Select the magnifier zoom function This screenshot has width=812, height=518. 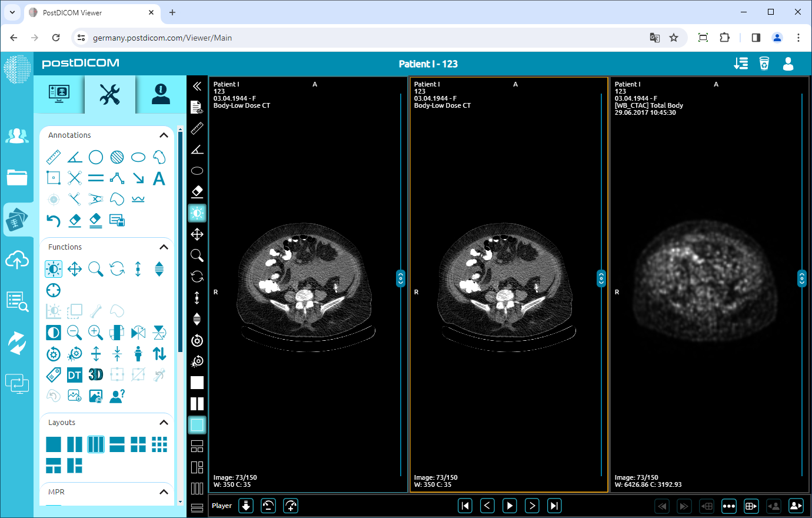click(x=95, y=270)
